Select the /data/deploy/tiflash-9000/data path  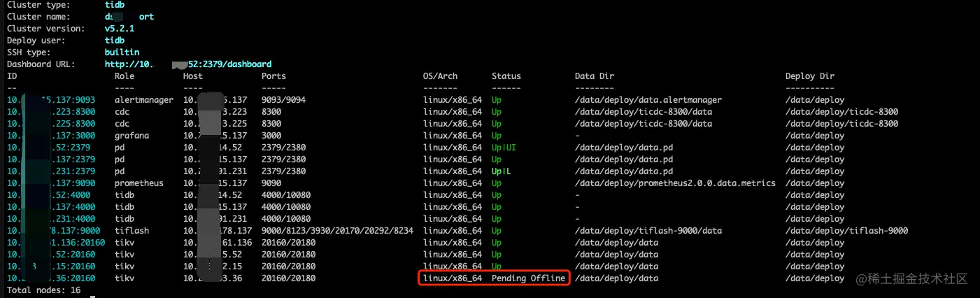coord(648,231)
